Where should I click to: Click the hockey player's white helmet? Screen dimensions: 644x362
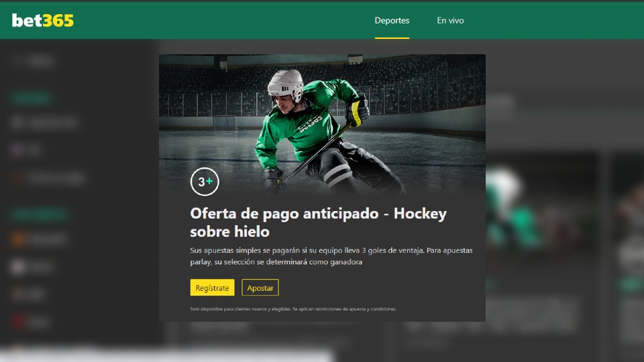point(284,83)
